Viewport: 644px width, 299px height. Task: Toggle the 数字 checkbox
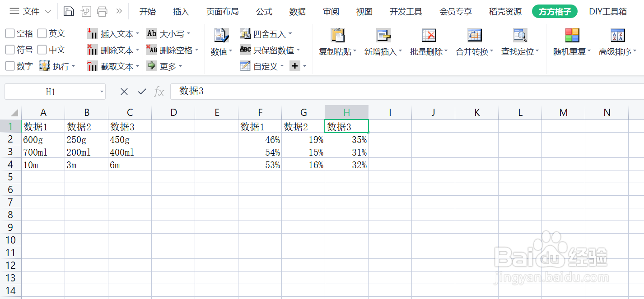coord(9,66)
